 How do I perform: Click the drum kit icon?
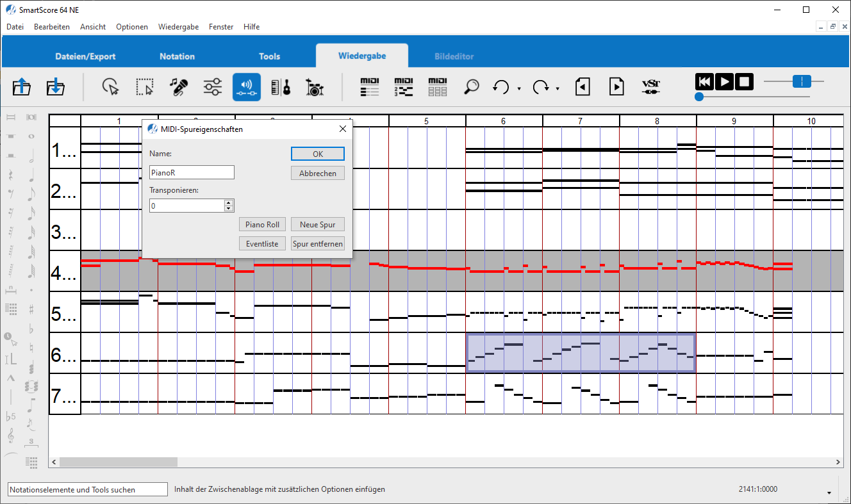coord(314,87)
